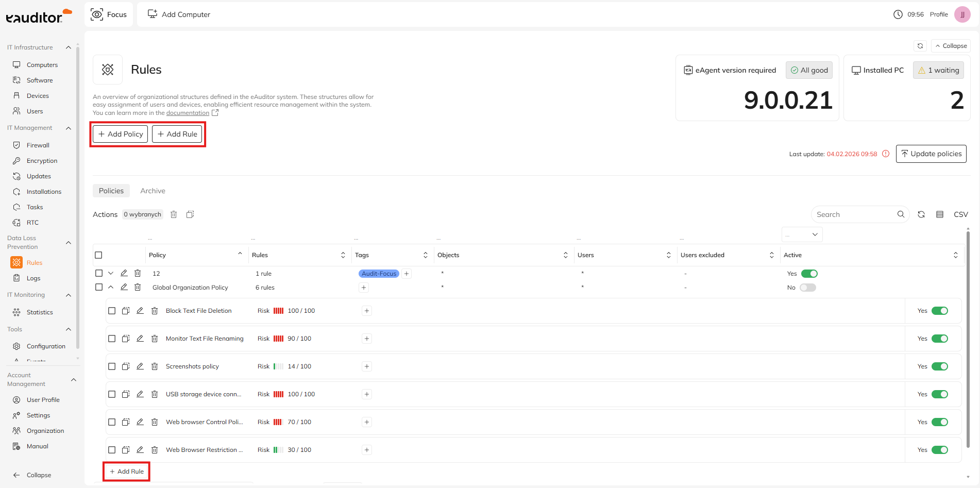Open the Active column filter dropdown
The image size is (980, 488).
point(802,234)
